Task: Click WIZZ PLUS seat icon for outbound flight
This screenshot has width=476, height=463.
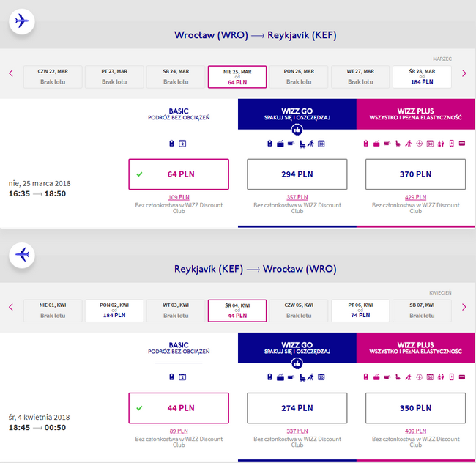Action: tap(398, 144)
